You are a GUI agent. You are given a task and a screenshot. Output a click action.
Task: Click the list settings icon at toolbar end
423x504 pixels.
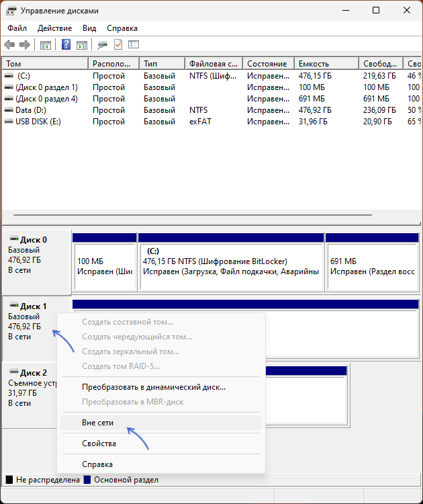pyautogui.click(x=134, y=44)
